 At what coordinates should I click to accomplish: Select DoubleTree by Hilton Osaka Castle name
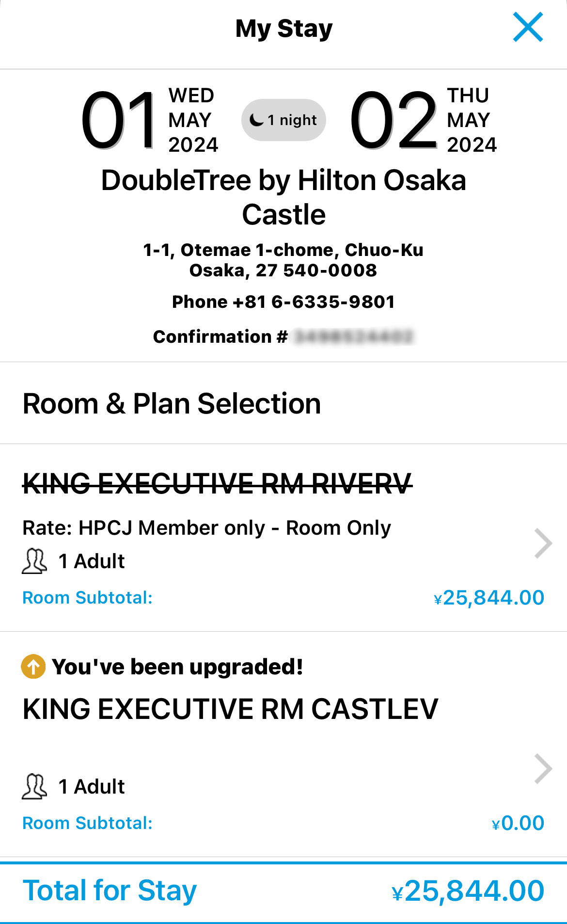point(283,197)
